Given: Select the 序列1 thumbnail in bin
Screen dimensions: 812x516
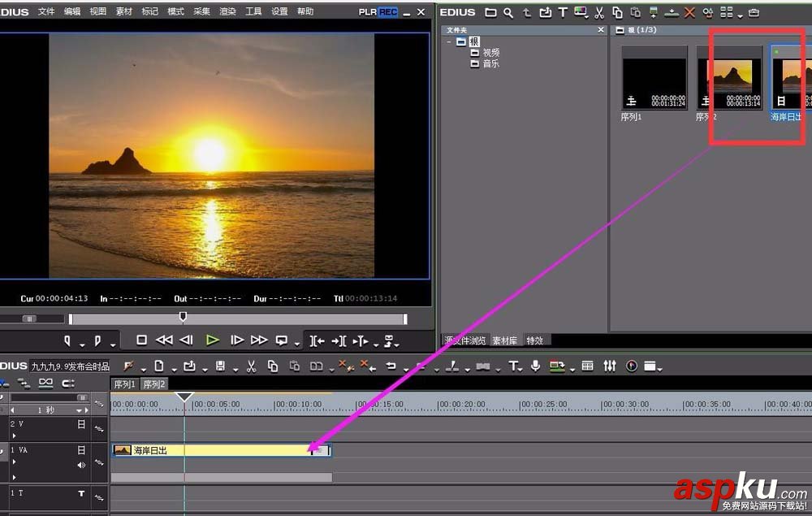Looking at the screenshot, I should pyautogui.click(x=654, y=78).
